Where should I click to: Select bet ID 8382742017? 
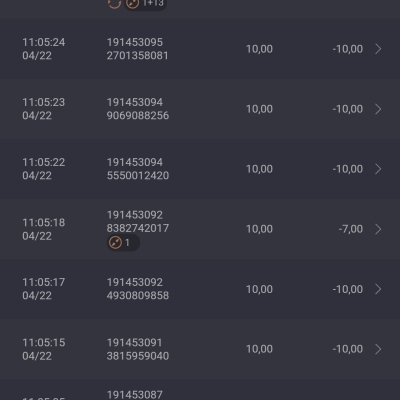click(x=138, y=228)
